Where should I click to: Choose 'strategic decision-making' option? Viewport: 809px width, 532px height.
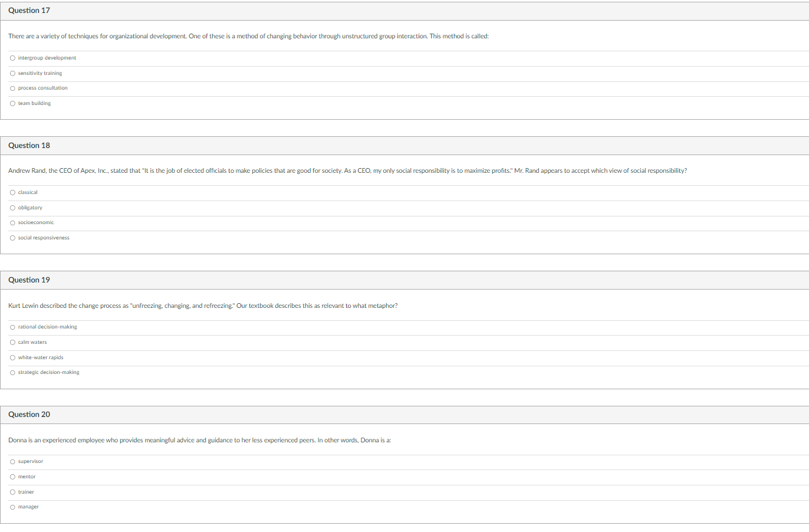(12, 372)
